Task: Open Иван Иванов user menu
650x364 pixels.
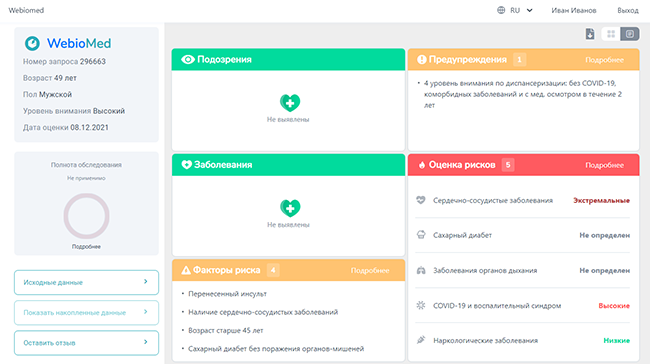Action: point(574,10)
